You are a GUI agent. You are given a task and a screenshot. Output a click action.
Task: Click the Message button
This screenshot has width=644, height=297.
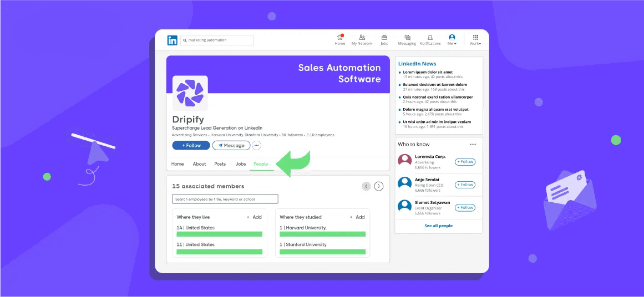(x=231, y=145)
